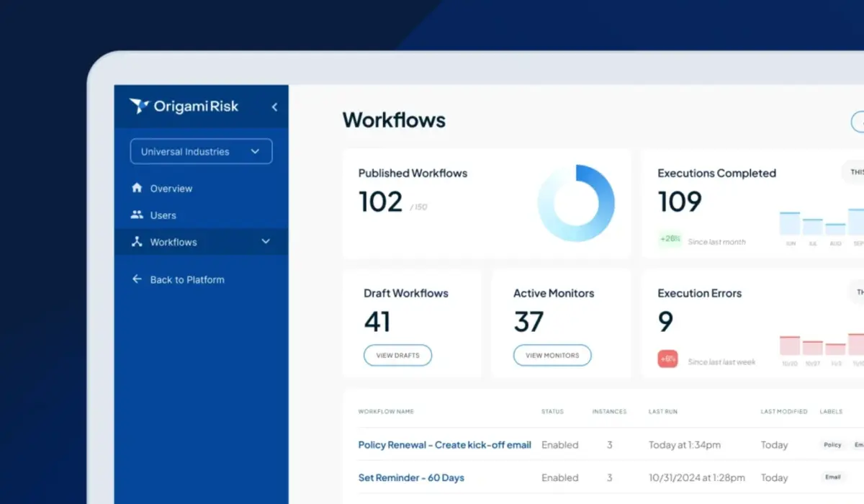The width and height of the screenshot is (864, 504).
Task: Click the Users people icon
Action: pos(137,215)
